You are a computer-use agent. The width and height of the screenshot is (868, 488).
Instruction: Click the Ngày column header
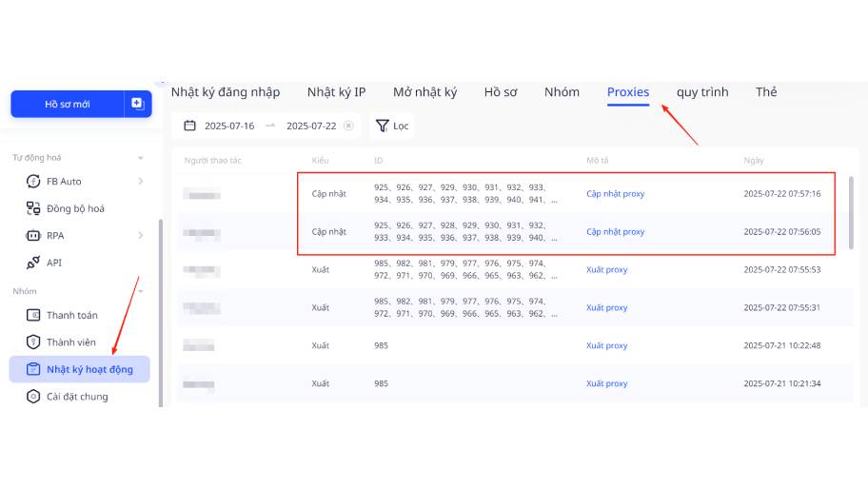coord(754,161)
